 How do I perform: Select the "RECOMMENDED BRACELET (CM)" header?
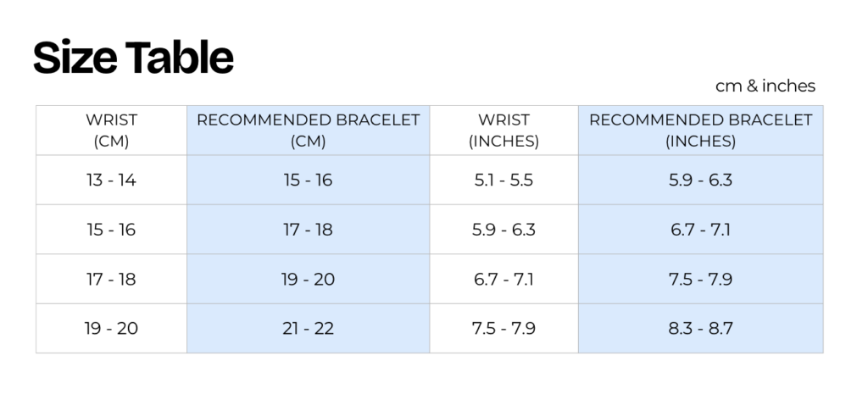tap(308, 131)
